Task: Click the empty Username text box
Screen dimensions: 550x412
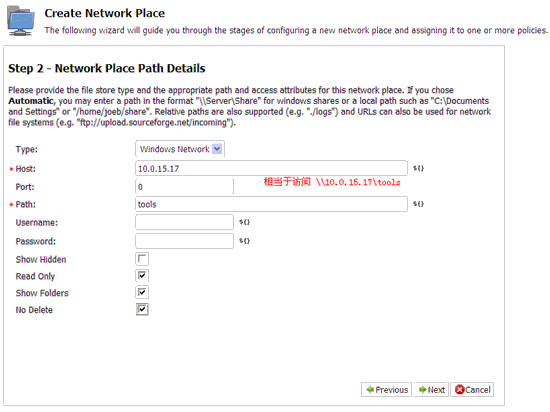Action: pos(185,222)
